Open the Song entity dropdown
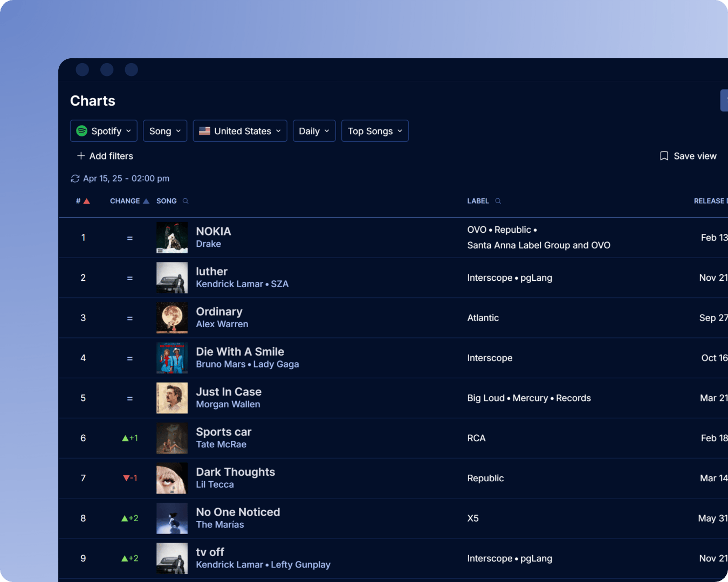Image resolution: width=728 pixels, height=582 pixels. tap(165, 130)
